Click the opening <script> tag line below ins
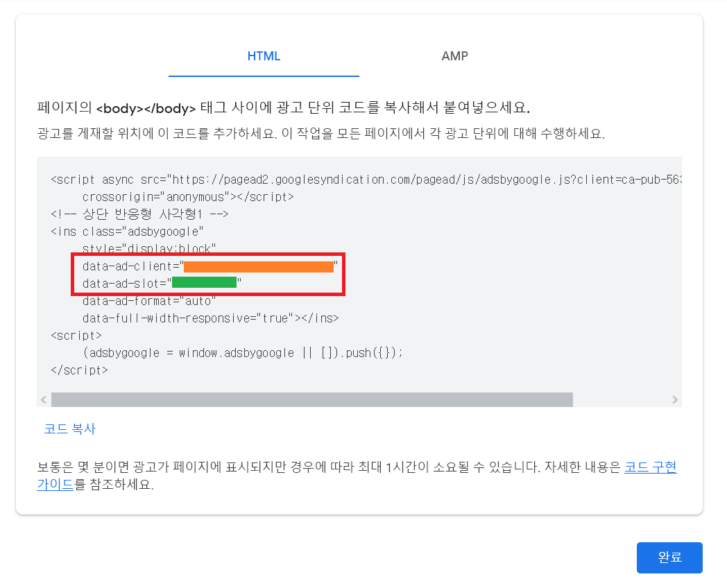The image size is (727, 588). point(76,336)
